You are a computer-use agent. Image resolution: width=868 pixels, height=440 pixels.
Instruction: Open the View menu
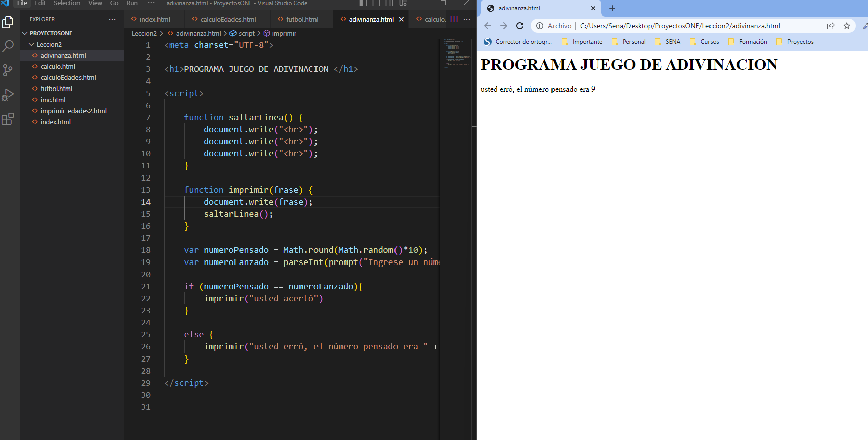[95, 3]
